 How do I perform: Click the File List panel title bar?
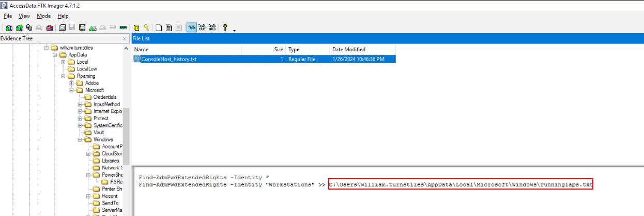coord(388,38)
